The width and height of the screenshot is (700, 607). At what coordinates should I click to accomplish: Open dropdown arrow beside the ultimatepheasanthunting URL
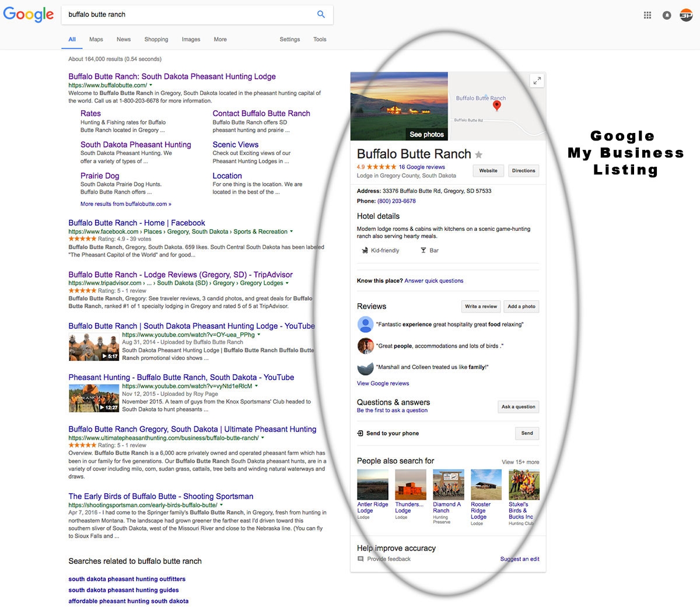tap(262, 438)
